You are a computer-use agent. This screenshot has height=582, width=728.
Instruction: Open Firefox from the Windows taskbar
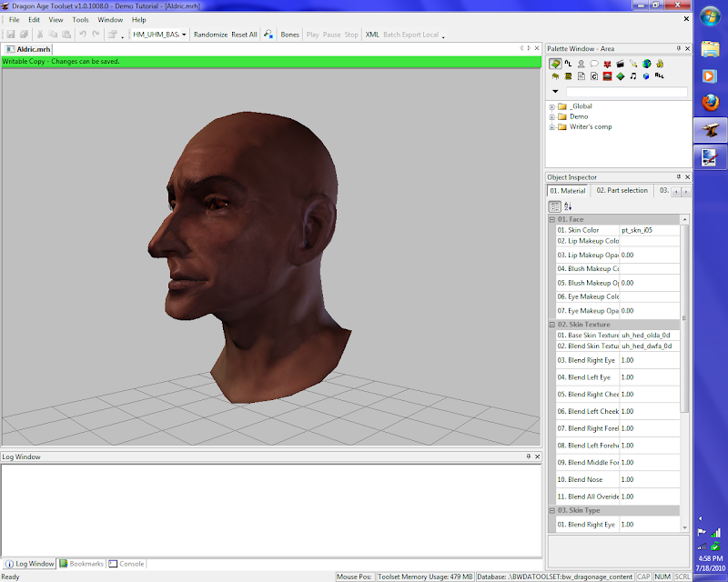(710, 103)
